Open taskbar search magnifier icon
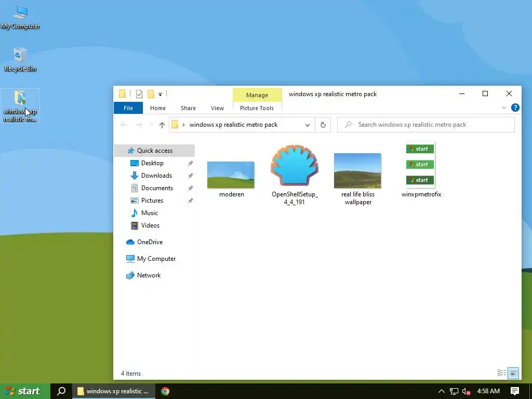 (61, 391)
